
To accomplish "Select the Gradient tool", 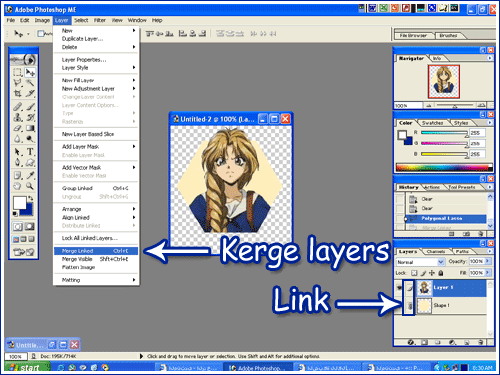I will click(x=30, y=128).
